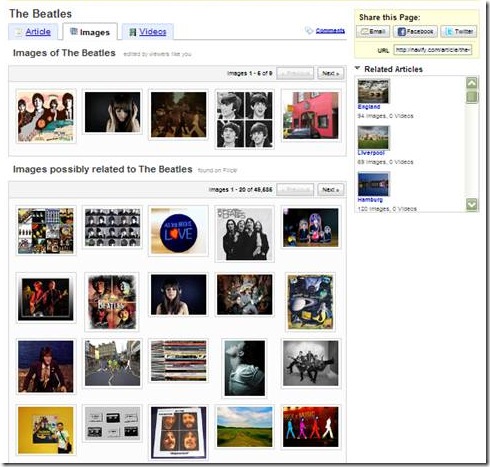
Task: Switch to the Videos tab
Action: pyautogui.click(x=148, y=32)
